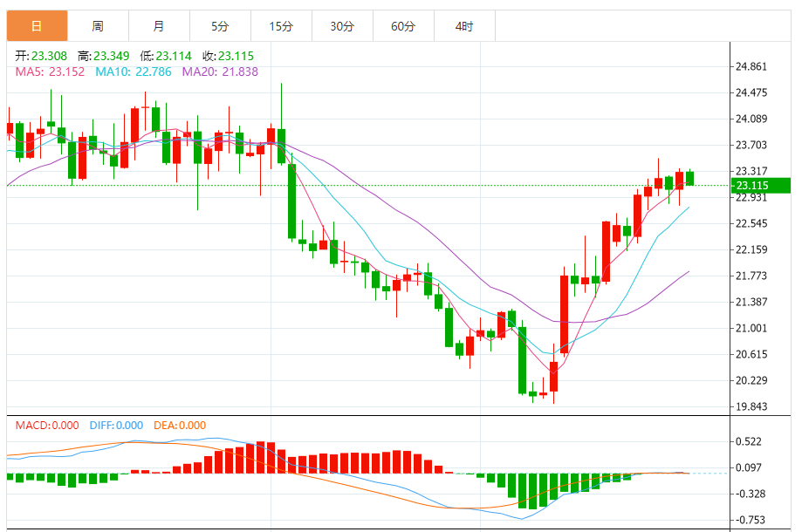Click the 23.317 price axis label
Viewport: 802px width, 532px height.
click(751, 171)
